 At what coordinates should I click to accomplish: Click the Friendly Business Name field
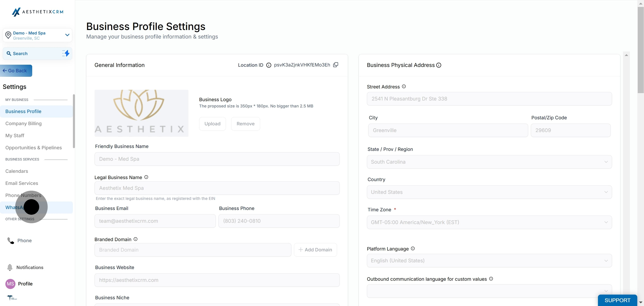click(217, 159)
